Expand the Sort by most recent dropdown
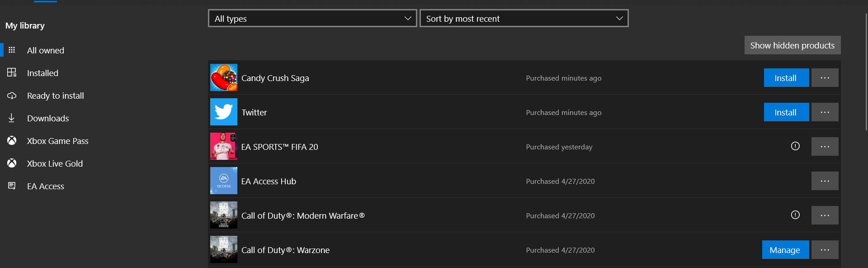The image size is (868, 268). click(524, 18)
